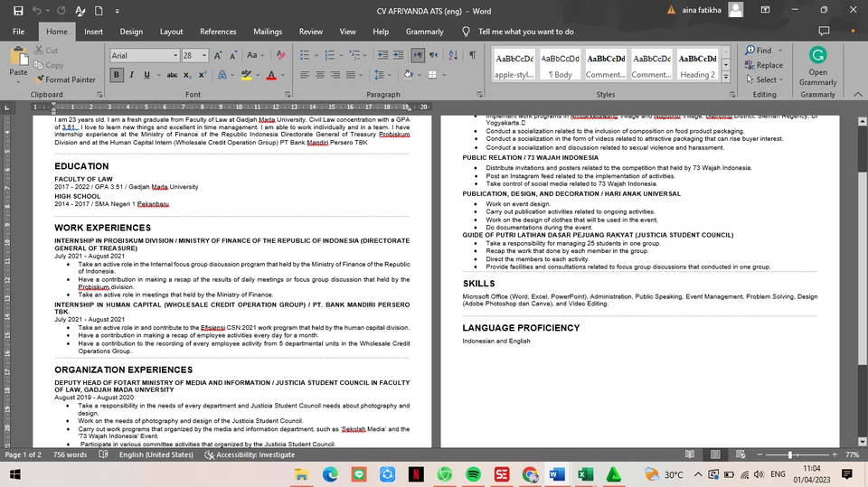Click the red font color button
Image resolution: width=868 pixels, height=487 pixels.
[x=271, y=75]
